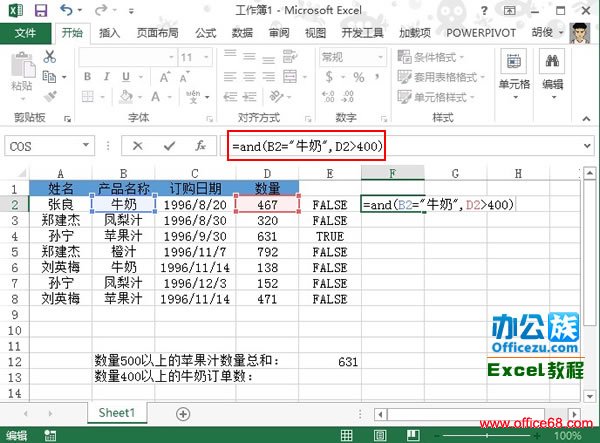Switch to the POWERPIVOT tab
This screenshot has width=600, height=443.
click(x=481, y=33)
